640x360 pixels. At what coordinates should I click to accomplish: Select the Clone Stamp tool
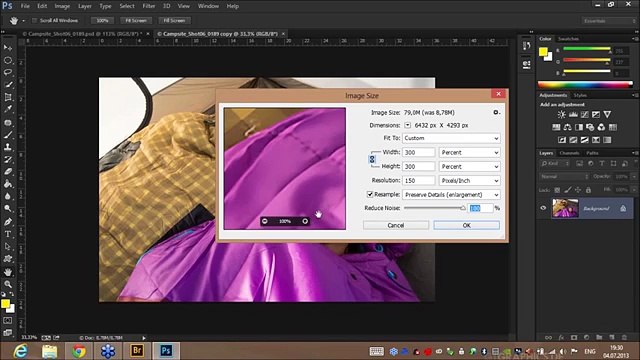tap(8, 147)
